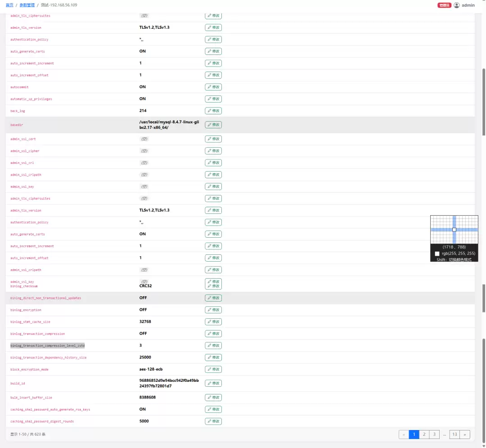
Task: Click binlog_direct_non_transactional_updates name
Action: tap(45, 298)
